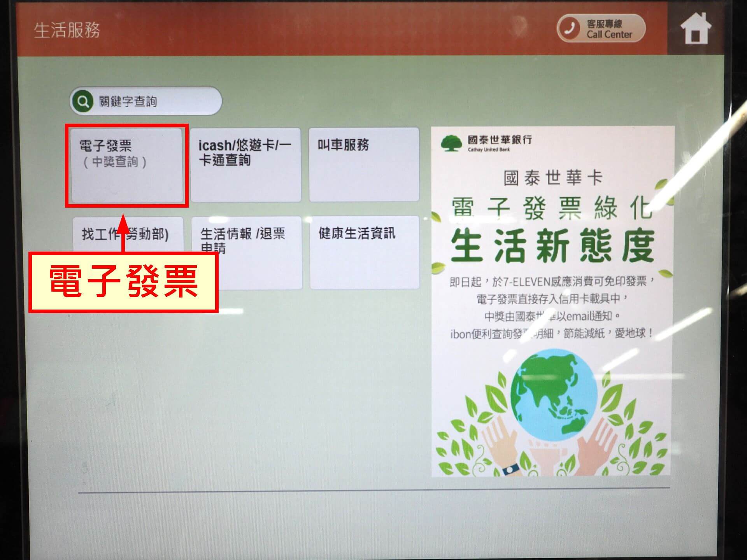The width and height of the screenshot is (747, 560).
Task: Select the icash/悠遊卡/一卡通查詢 tile
Action: pyautogui.click(x=245, y=165)
